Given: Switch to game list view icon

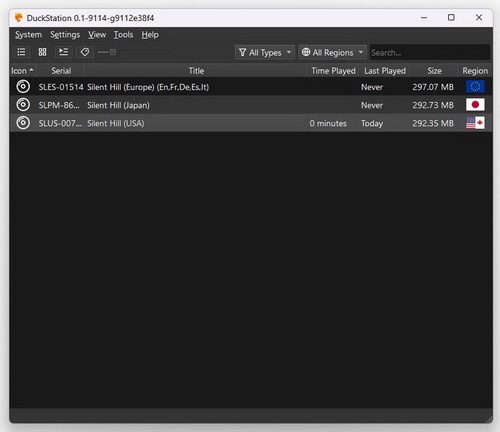Looking at the screenshot, I should point(21,52).
